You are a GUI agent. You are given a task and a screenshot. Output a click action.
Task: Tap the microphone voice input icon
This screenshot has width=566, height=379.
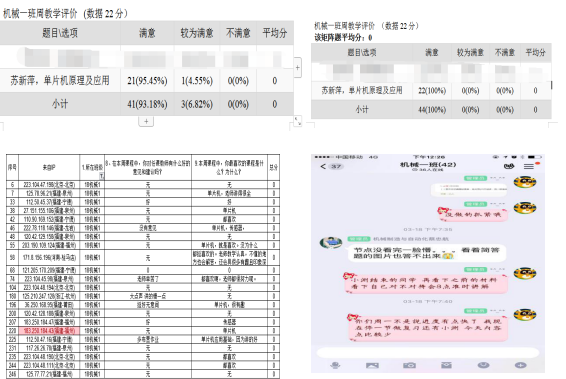(335, 365)
